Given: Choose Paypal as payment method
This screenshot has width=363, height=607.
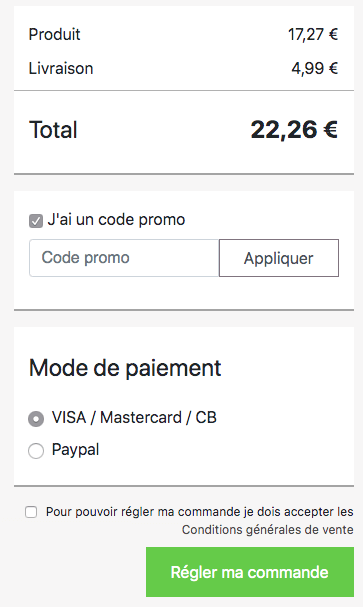Looking at the screenshot, I should click(36, 451).
